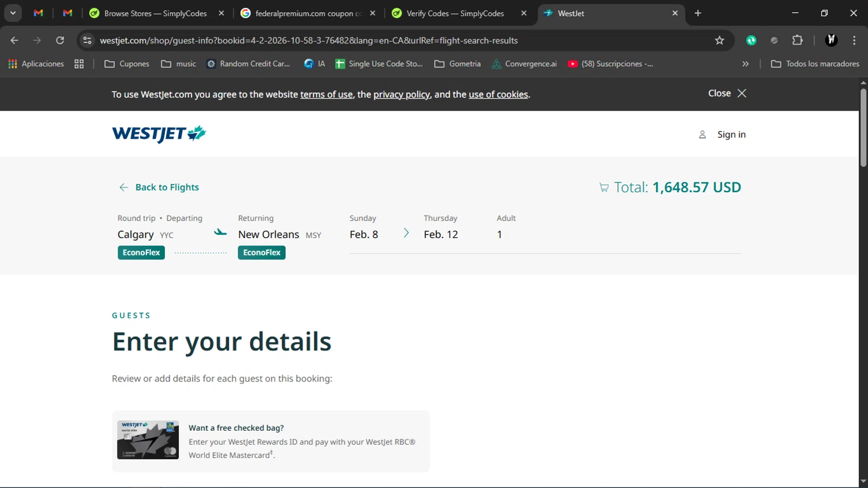Click the vertical page scrollbar thumb

[863, 127]
